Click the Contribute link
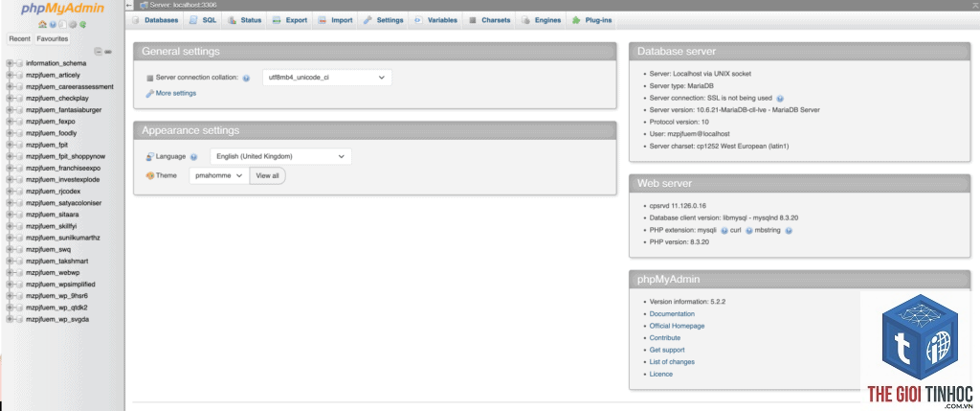 pos(665,338)
